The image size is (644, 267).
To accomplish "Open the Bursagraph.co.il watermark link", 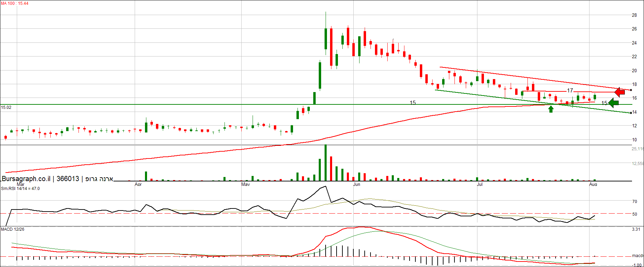I will point(26,179).
